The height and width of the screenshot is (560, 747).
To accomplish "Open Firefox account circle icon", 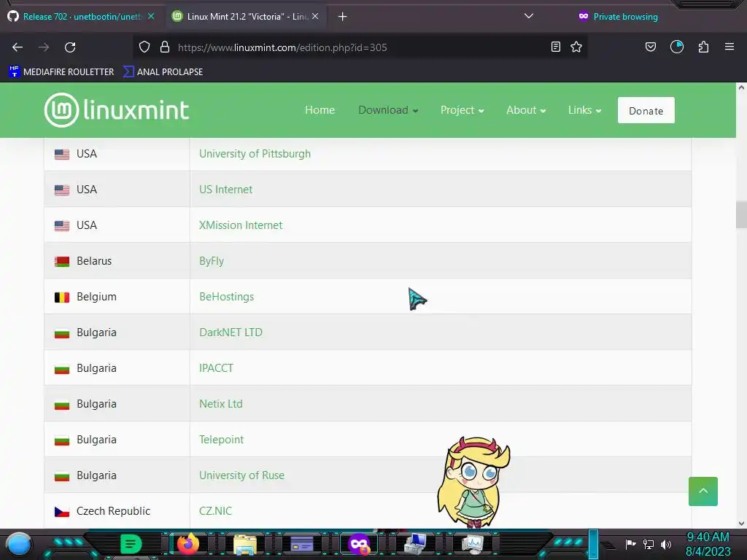I will click(x=677, y=47).
